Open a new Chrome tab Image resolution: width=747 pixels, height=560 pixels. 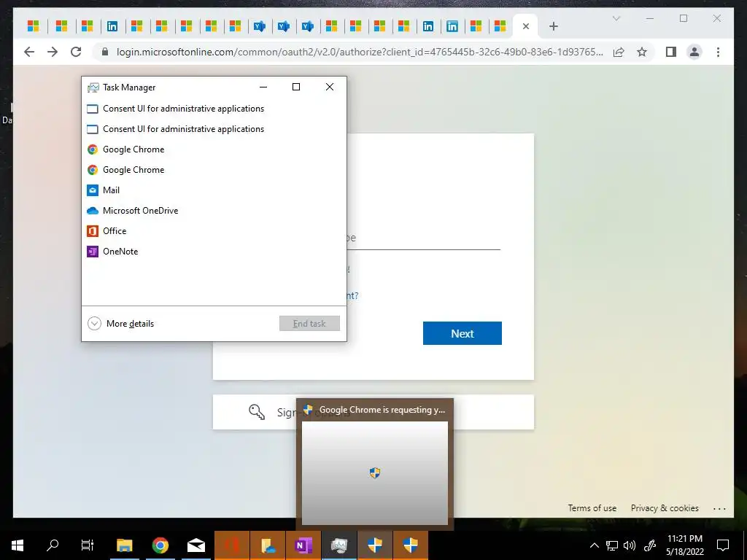click(x=553, y=27)
